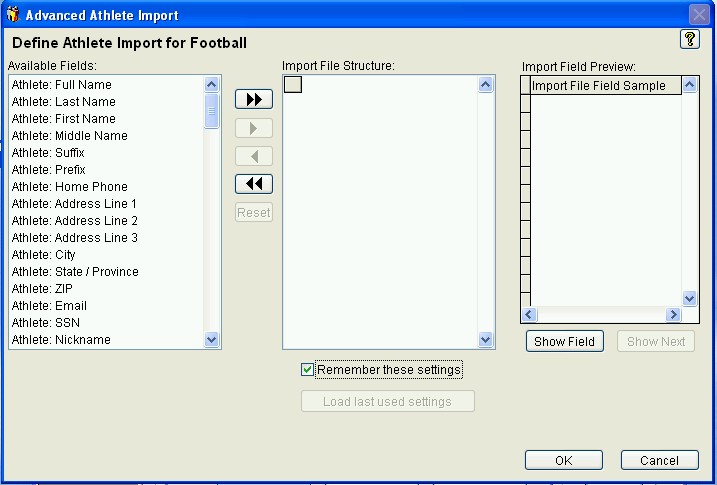The image size is (717, 485).
Task: Click the Import File Field Sample column header
Action: point(606,85)
